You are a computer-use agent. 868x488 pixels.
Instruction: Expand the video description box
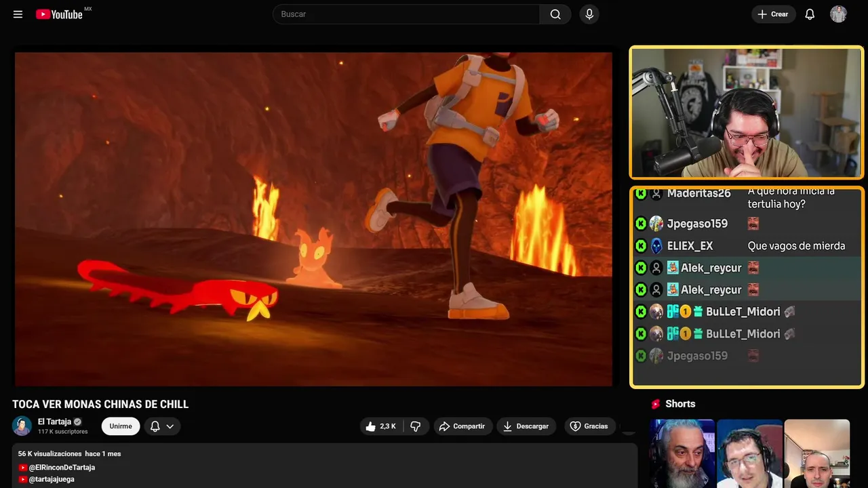[324, 466]
